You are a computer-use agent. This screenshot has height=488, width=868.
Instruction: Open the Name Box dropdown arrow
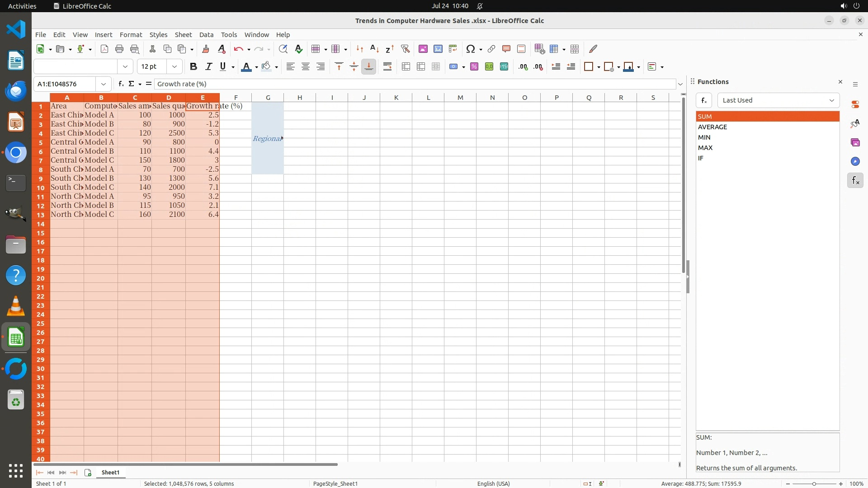pos(104,84)
